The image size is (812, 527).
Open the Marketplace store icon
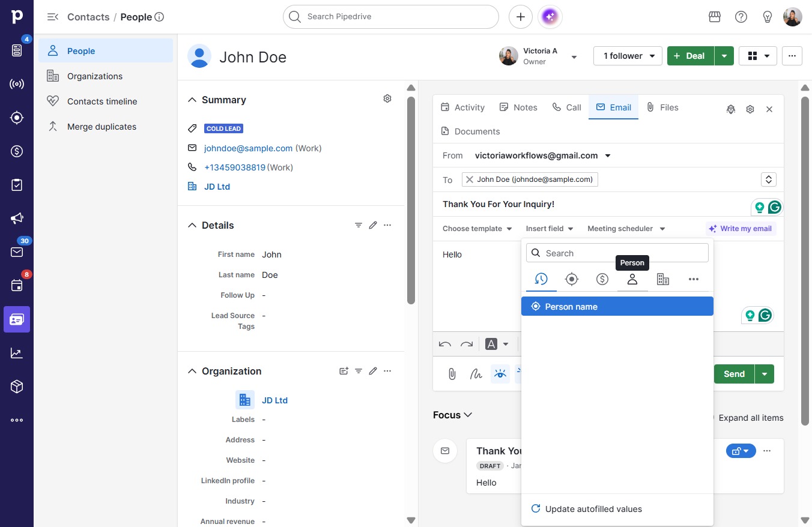tap(715, 17)
